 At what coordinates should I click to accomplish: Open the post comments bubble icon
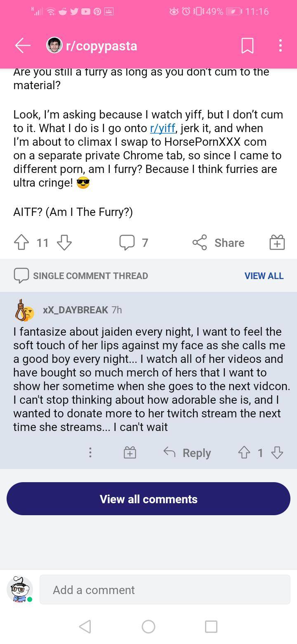(127, 243)
